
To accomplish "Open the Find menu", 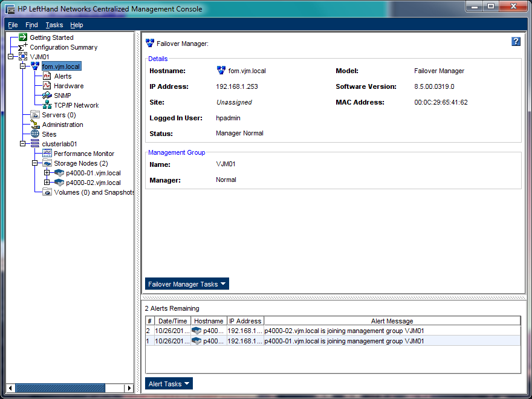I will pyautogui.click(x=31, y=25).
